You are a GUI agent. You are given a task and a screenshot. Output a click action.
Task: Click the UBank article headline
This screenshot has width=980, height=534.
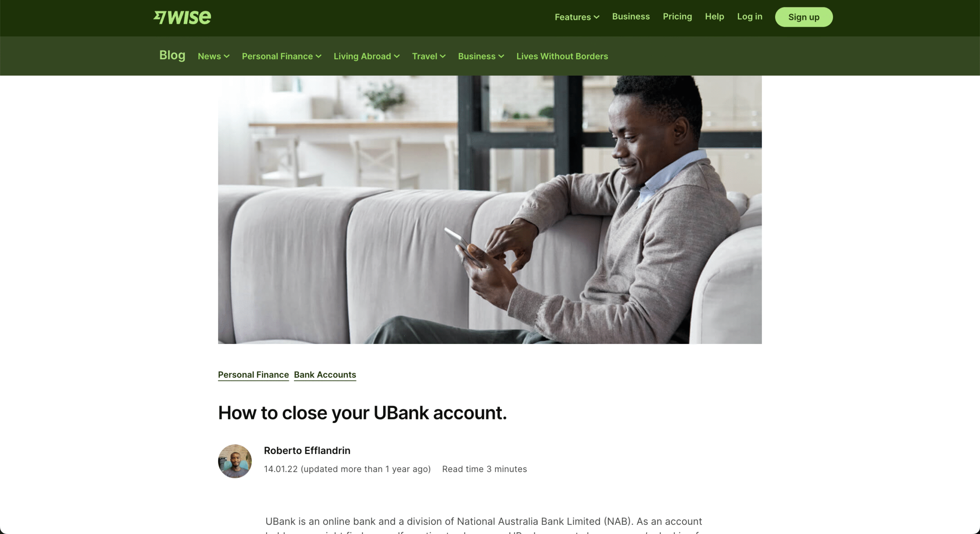click(362, 413)
